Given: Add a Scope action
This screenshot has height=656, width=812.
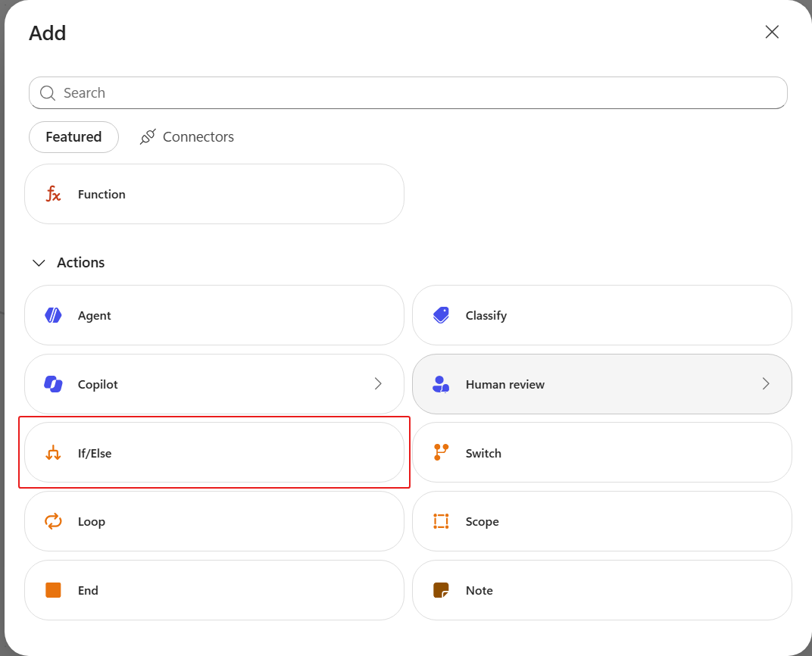Looking at the screenshot, I should 602,521.
